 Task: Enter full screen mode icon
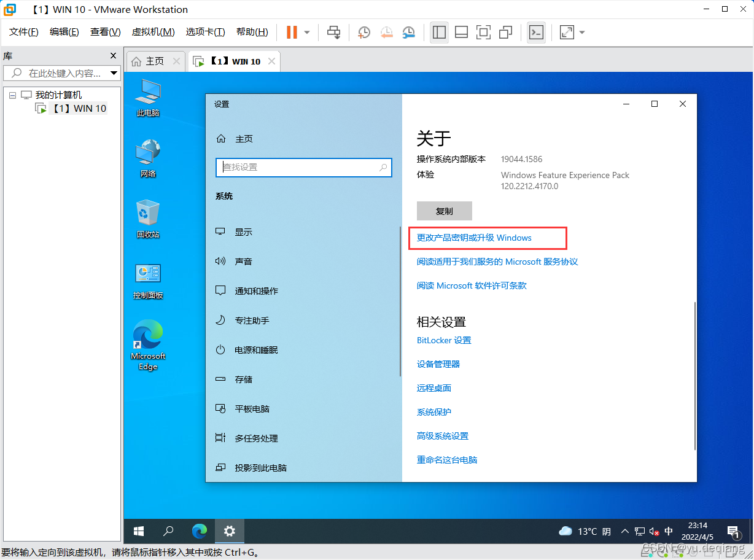(x=484, y=32)
